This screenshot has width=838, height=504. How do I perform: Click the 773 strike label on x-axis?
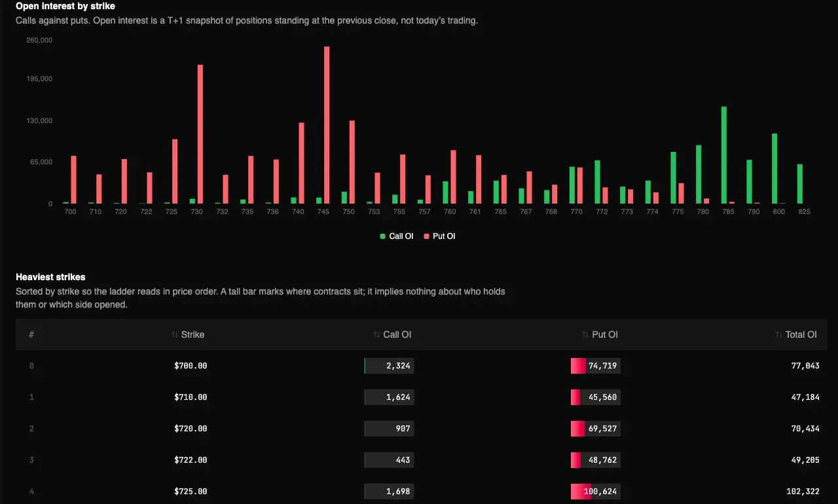[627, 212]
